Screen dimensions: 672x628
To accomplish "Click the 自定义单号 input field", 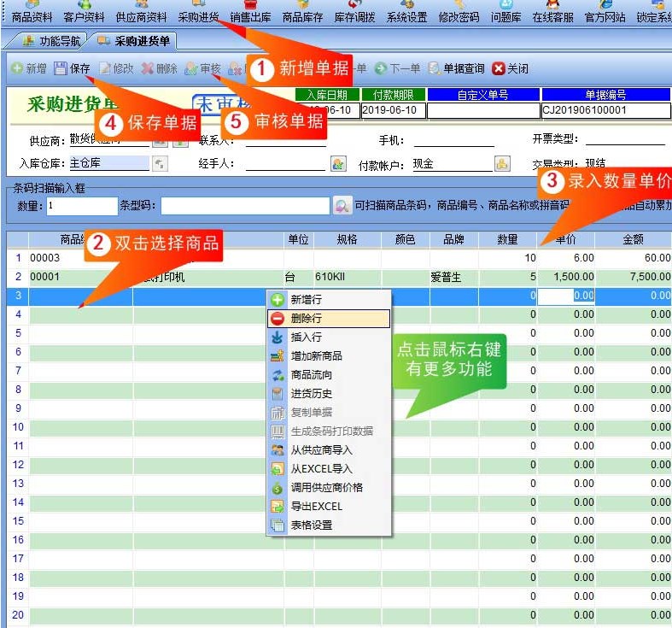I will (482, 110).
